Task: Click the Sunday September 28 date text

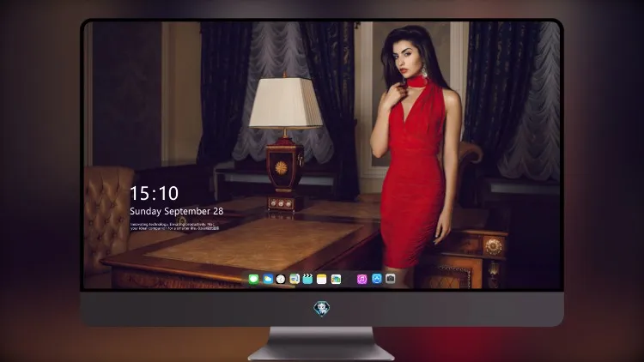Action: click(x=177, y=211)
